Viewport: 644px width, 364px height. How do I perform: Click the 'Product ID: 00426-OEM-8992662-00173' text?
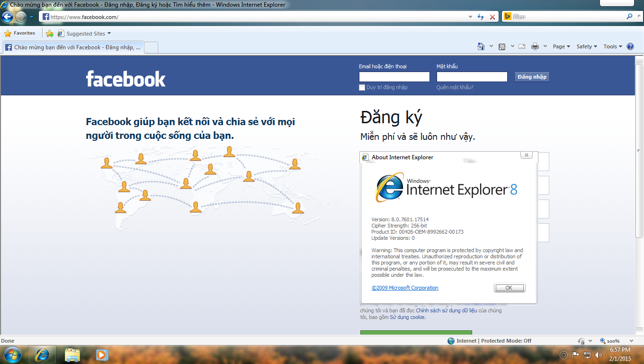(x=418, y=232)
